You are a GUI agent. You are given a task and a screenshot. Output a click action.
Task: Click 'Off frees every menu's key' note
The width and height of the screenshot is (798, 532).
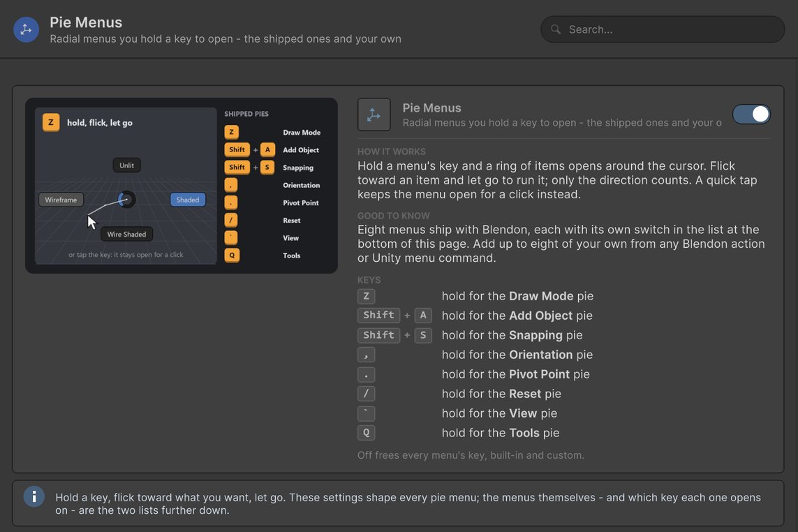point(471,455)
